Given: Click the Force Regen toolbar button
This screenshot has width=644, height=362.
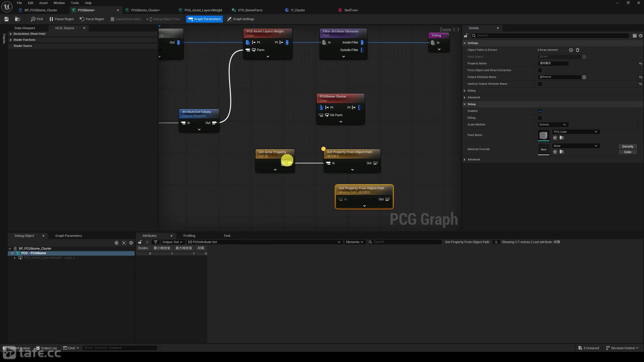Looking at the screenshot, I should (x=92, y=19).
